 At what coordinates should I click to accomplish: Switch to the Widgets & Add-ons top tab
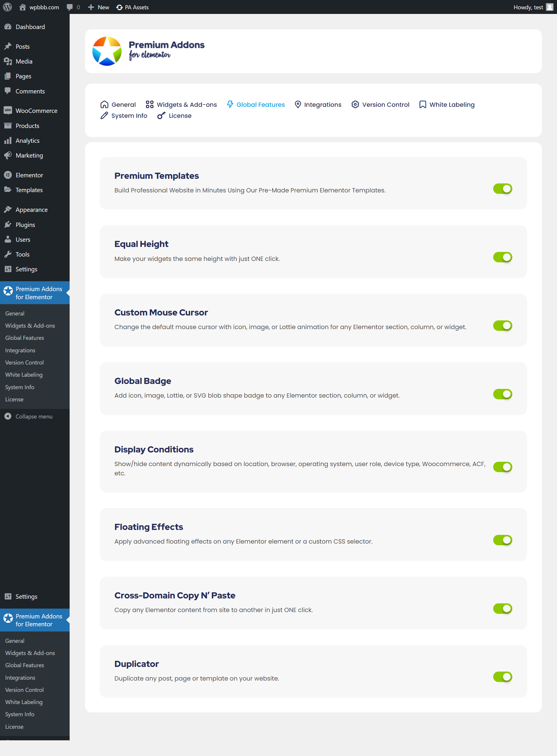click(x=181, y=104)
